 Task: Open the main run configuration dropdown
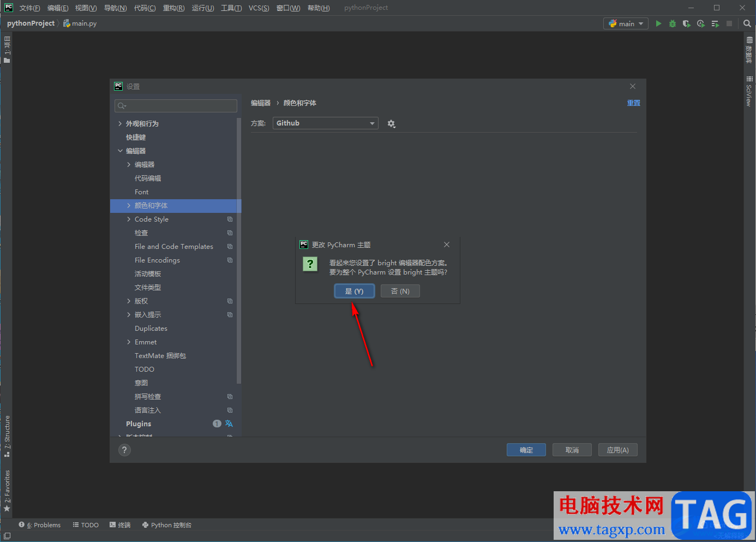coord(626,23)
